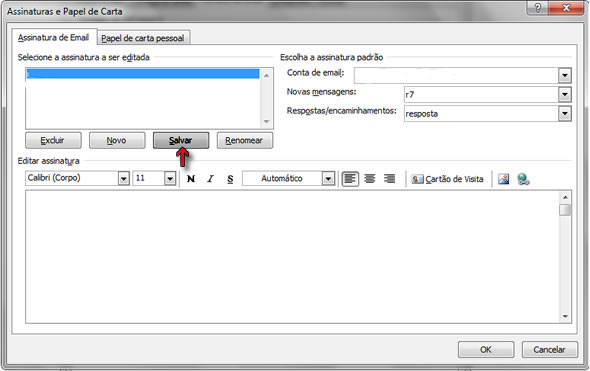Insert Cartão de Visita business card
590x371 pixels.
pos(447,179)
